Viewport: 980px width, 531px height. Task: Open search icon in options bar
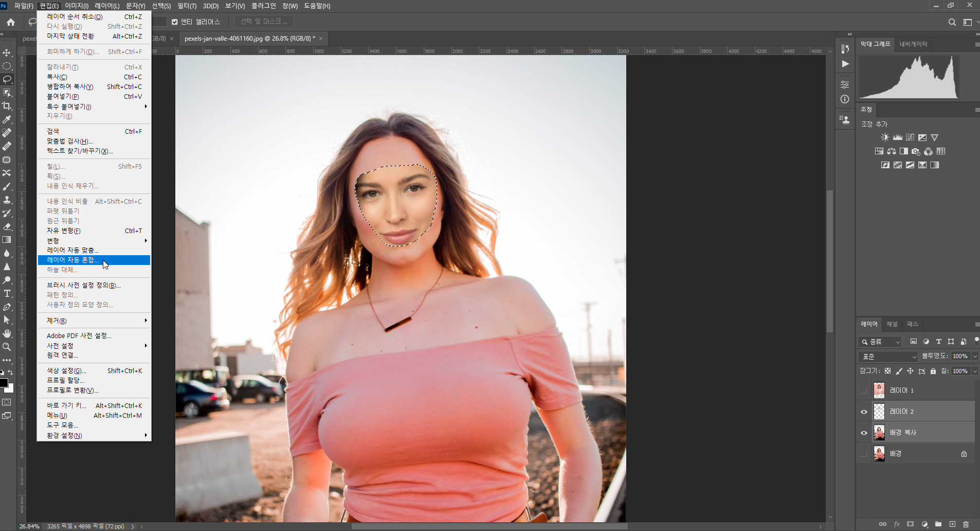[x=952, y=22]
